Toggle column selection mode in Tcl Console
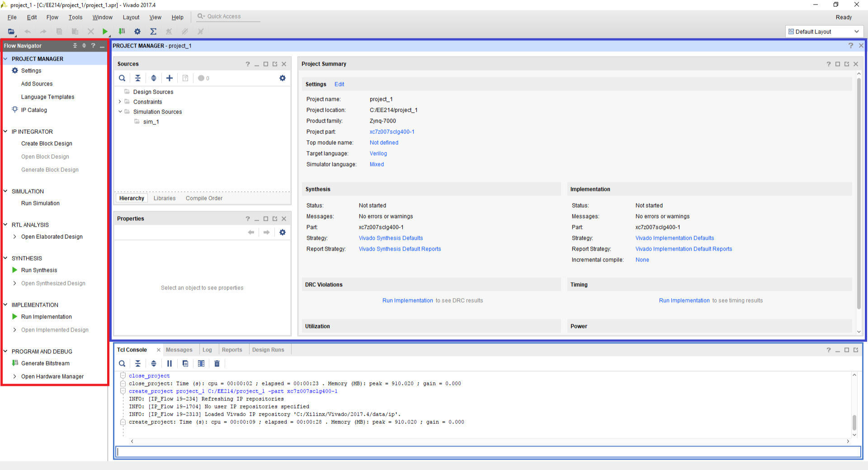Screen dimensions: 868x470 click(201, 364)
